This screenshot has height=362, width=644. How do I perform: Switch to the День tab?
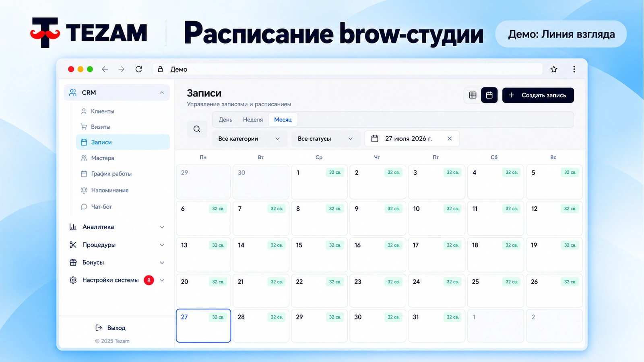(x=225, y=120)
